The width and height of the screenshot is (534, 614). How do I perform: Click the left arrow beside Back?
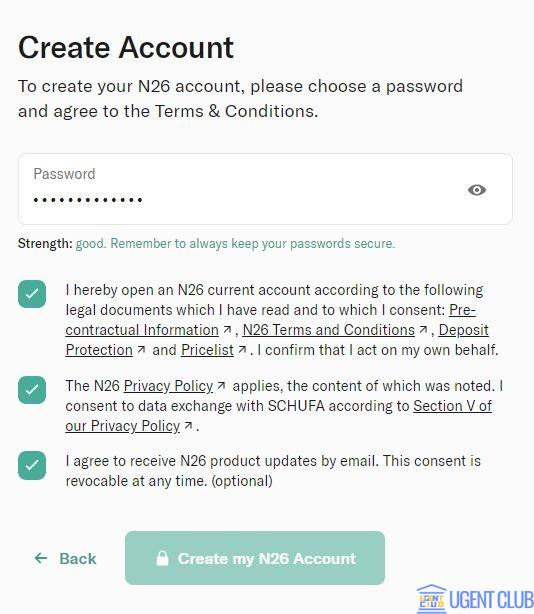[41, 558]
